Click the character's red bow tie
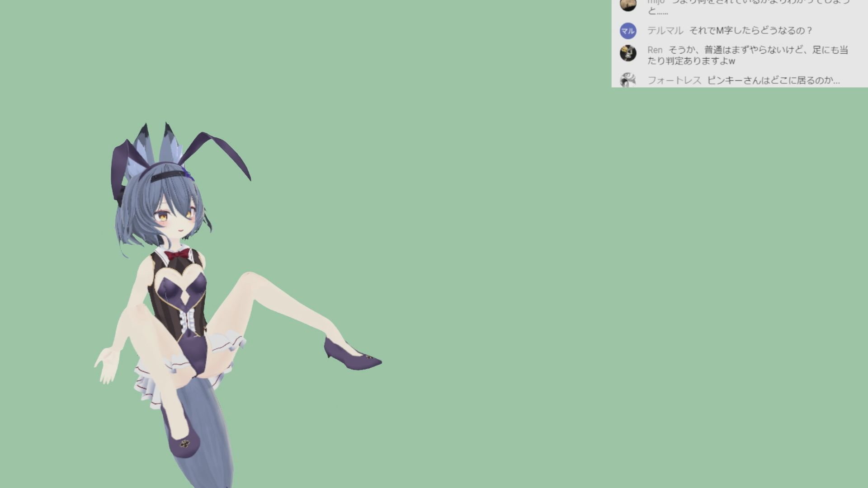This screenshot has height=488, width=868. [x=177, y=255]
